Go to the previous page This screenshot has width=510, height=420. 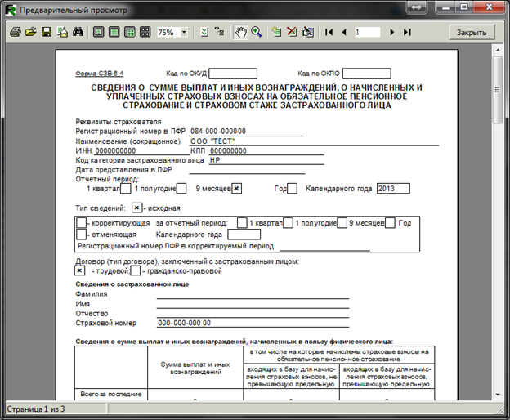pyautogui.click(x=344, y=32)
